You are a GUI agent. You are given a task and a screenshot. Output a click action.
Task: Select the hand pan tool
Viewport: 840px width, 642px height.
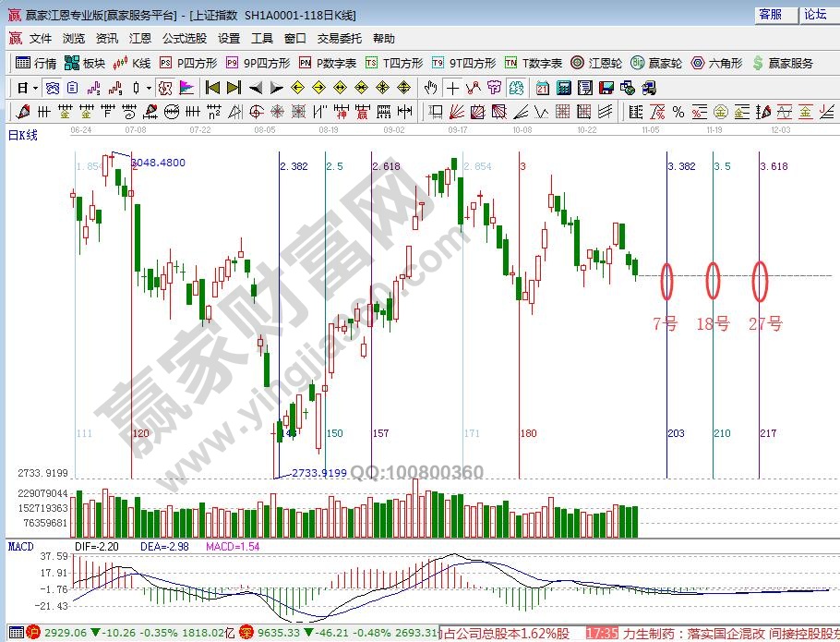[x=430, y=89]
